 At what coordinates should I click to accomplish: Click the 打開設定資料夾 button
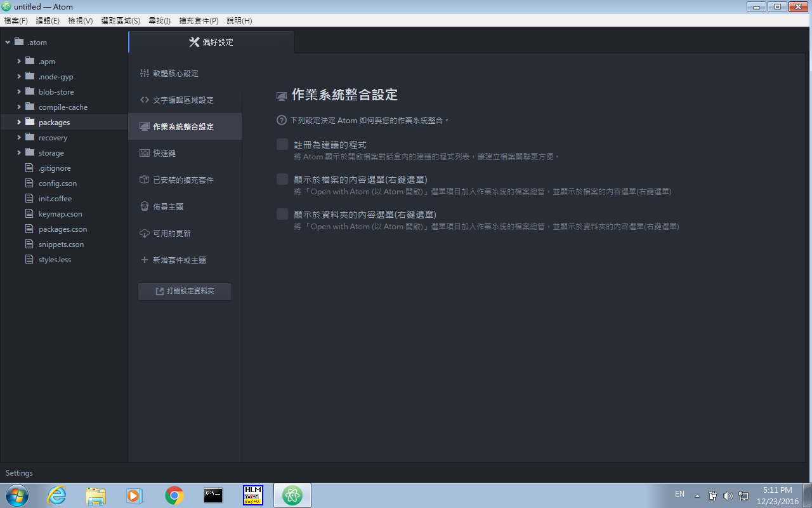185,291
